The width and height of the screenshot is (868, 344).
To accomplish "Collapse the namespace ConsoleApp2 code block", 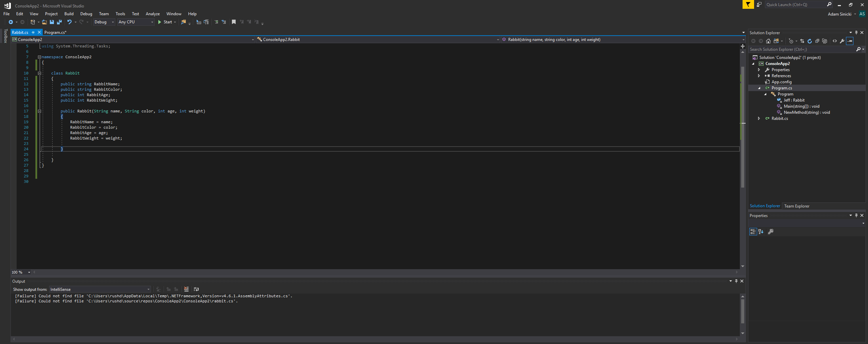I will (x=39, y=57).
